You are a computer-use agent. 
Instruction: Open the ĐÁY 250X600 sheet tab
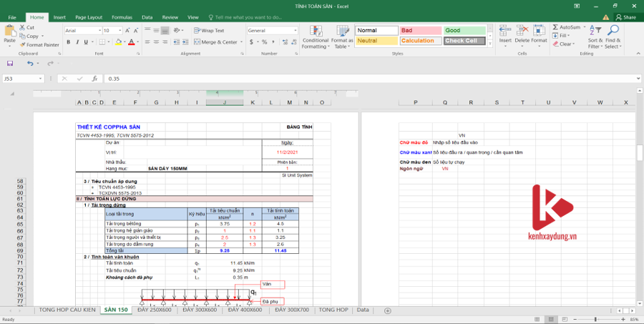[x=155, y=310]
